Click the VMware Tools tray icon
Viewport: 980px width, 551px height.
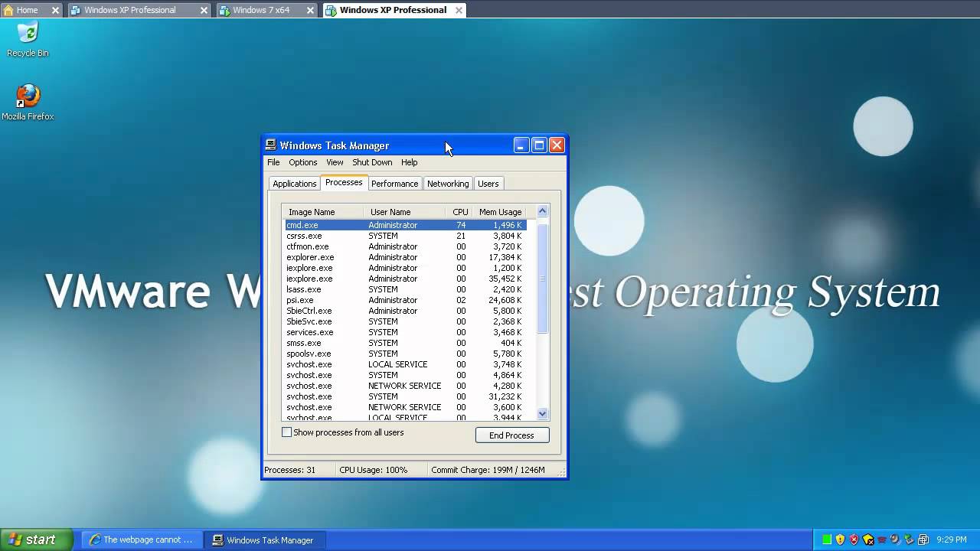923,540
